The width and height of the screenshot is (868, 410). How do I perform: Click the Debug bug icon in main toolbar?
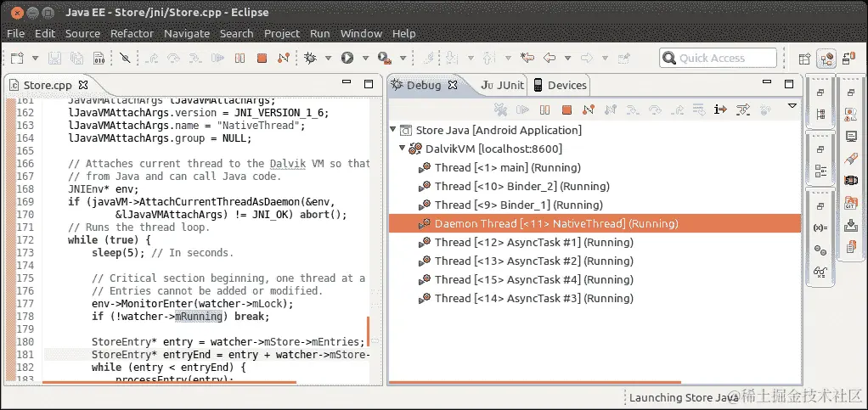pos(311,58)
